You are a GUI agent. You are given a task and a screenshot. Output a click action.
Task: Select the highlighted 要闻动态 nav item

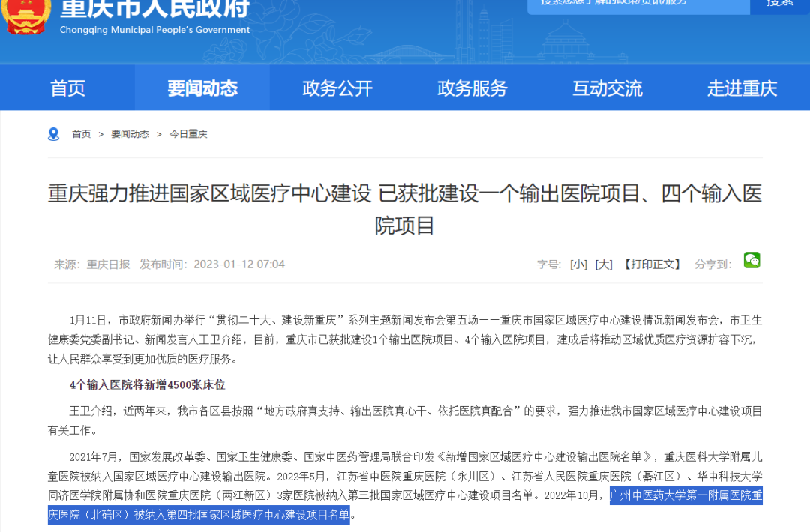pyautogui.click(x=202, y=88)
